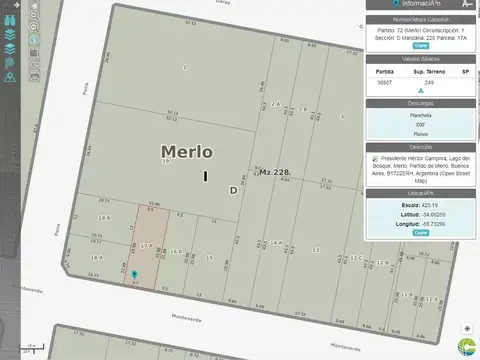The image size is (480, 360).
Task: Click the Información panel title
Action: point(421,4)
